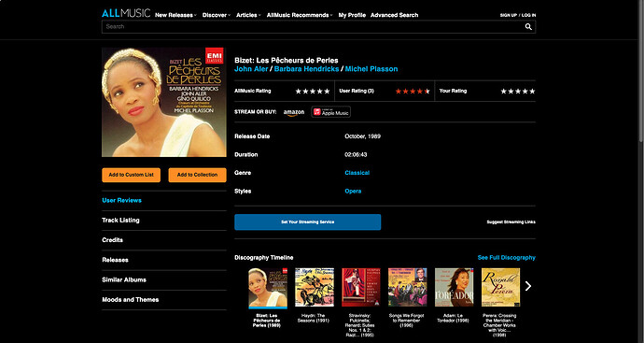644x343 pixels.
Task: Select the User Reviews tab
Action: point(121,200)
